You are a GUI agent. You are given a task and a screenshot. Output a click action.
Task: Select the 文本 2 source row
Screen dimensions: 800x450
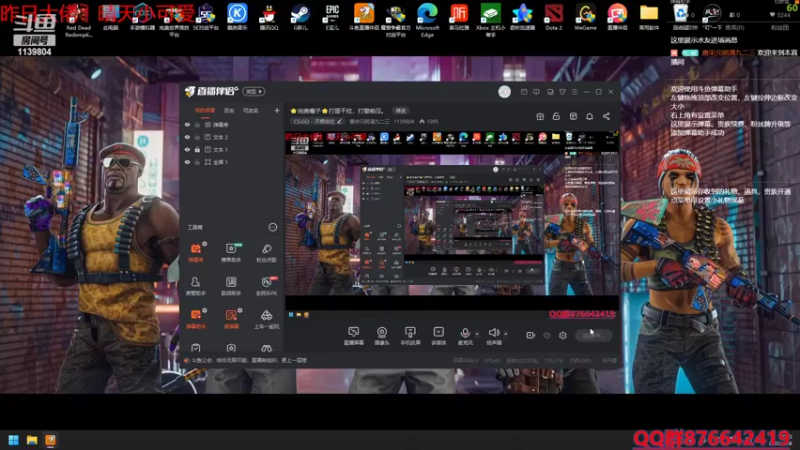pos(232,137)
